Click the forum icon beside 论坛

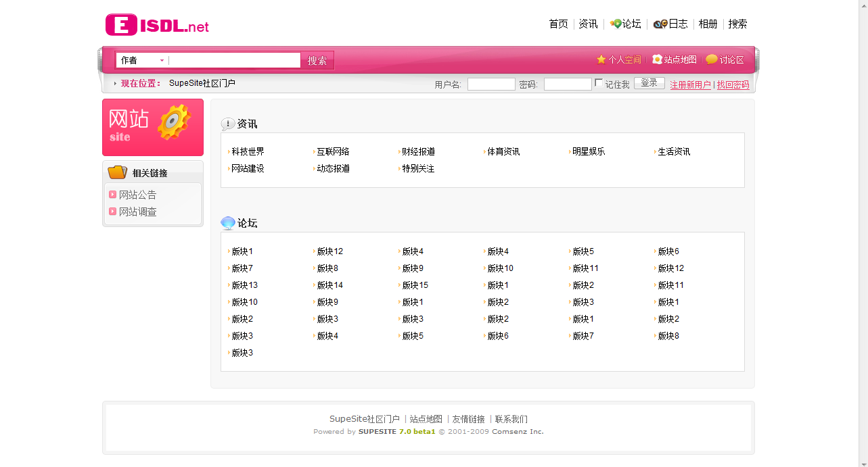[x=616, y=24]
